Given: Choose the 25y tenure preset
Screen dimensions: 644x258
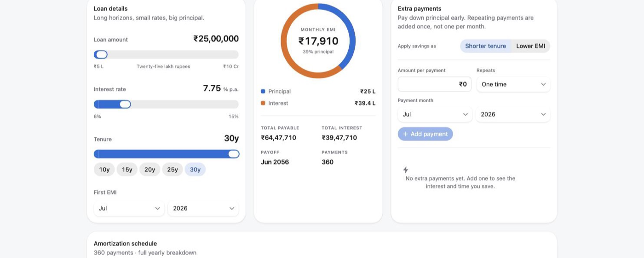Looking at the screenshot, I should (x=172, y=170).
